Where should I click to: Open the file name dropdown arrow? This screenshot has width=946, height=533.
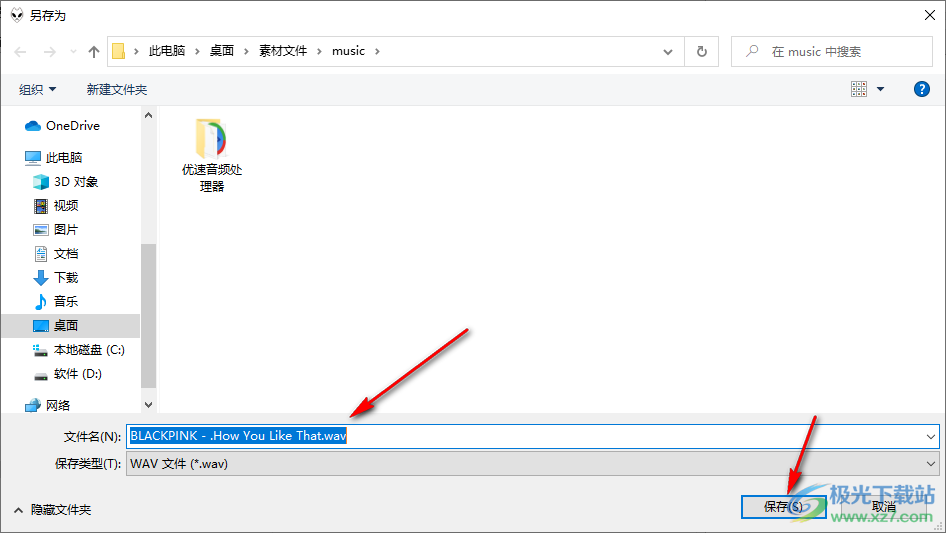[930, 436]
